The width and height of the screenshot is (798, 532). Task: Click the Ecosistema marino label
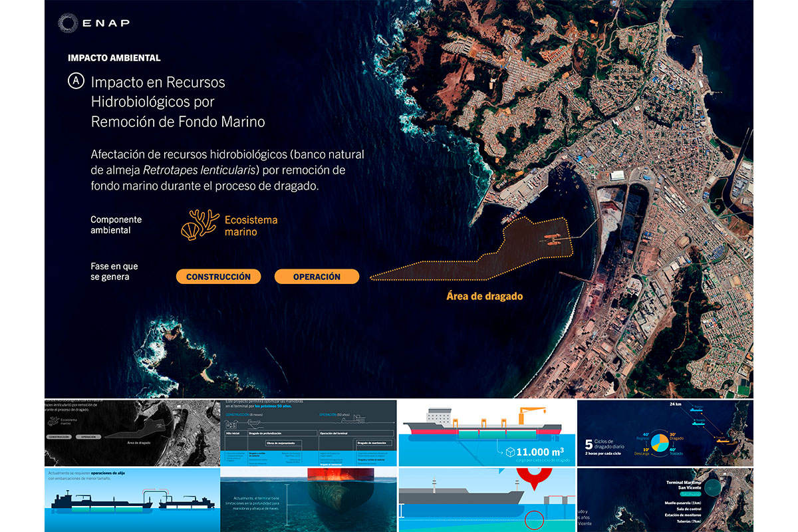coord(251,225)
